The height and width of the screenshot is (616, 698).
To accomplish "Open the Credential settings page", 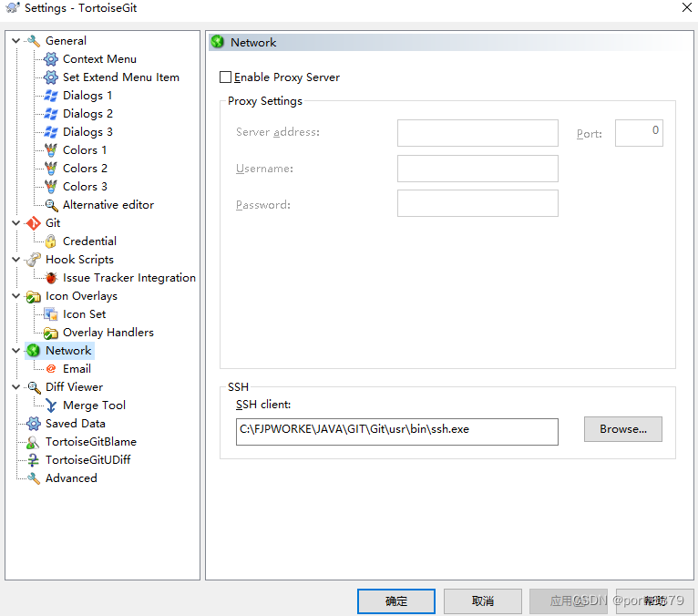I will click(x=89, y=241).
